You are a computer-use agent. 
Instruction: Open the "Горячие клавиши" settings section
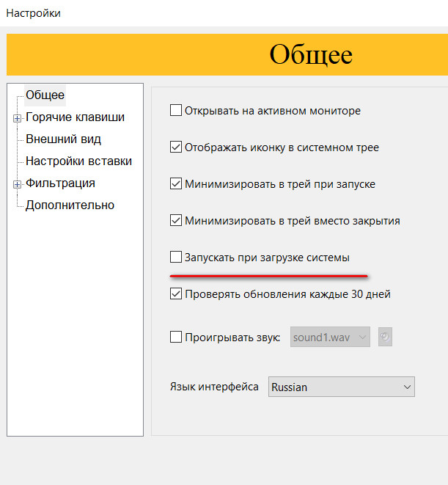[x=75, y=117]
